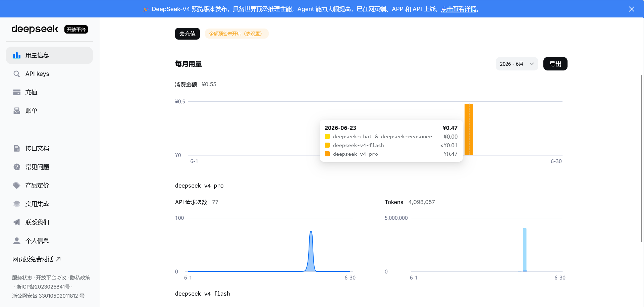
Task: Open 网页版免费对话 link
Action: [x=37, y=259]
